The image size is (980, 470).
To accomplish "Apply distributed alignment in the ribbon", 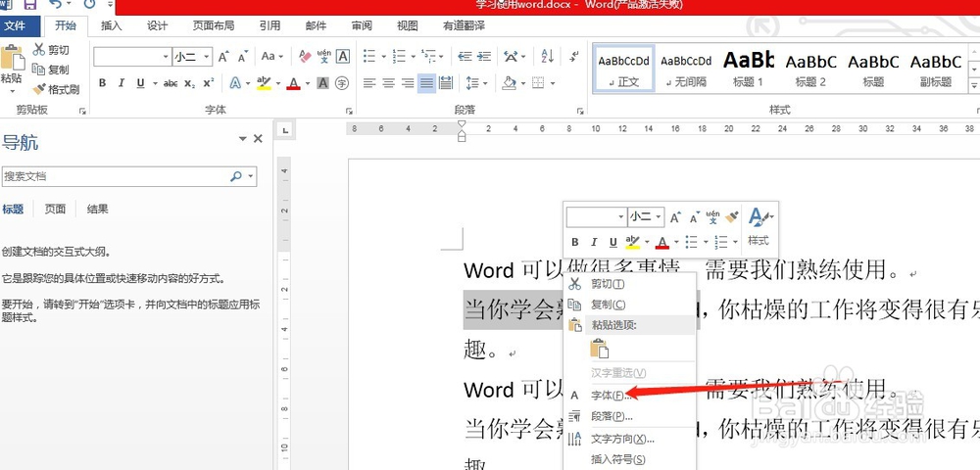I will click(x=446, y=83).
